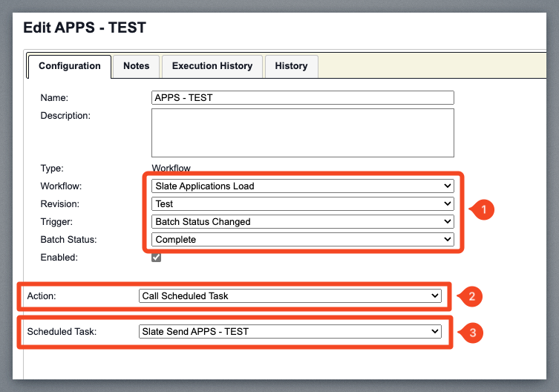Click the Type value text Workflow
Screen dimensions: 559x392
(171, 169)
